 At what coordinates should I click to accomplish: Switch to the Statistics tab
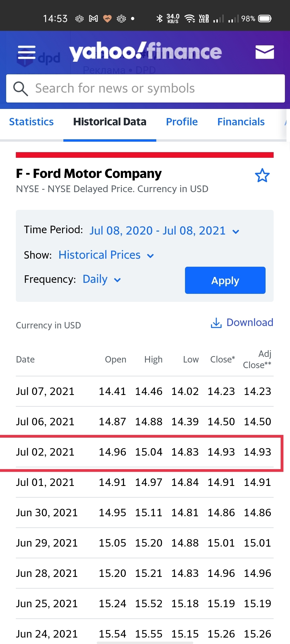pyautogui.click(x=31, y=122)
